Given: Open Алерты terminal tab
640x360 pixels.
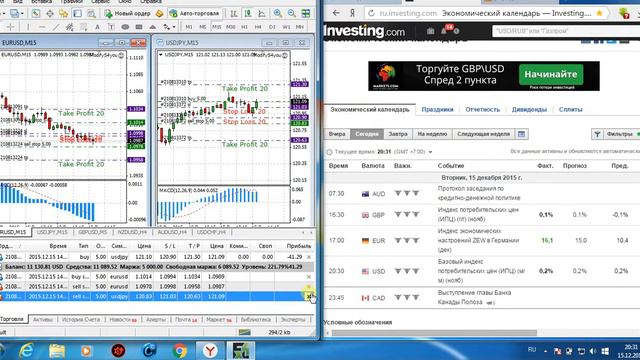Looking at the screenshot, I should pos(156,320).
